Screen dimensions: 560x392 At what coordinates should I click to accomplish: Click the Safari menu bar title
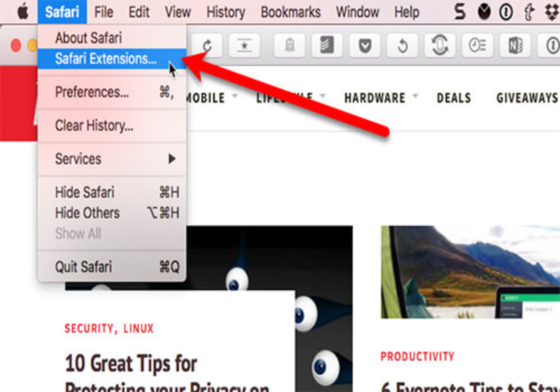[62, 12]
